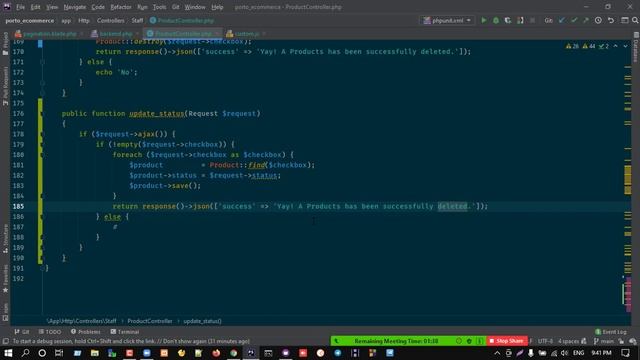The image size is (640, 360).
Task: Open the Terminal tool window
Action: click(125, 332)
